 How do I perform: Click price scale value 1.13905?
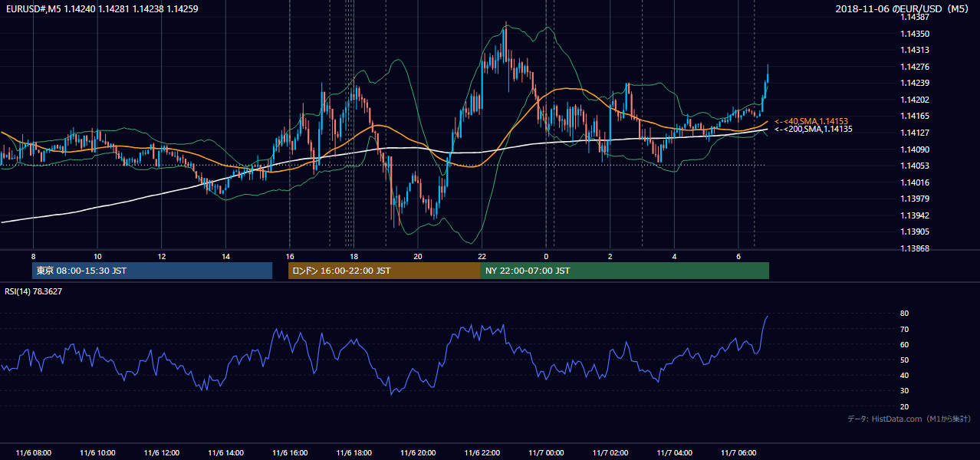tap(914, 232)
